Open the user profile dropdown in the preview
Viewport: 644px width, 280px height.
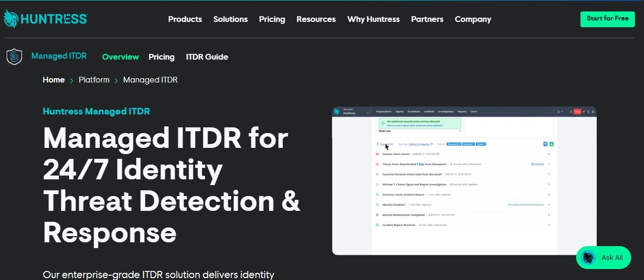560,112
